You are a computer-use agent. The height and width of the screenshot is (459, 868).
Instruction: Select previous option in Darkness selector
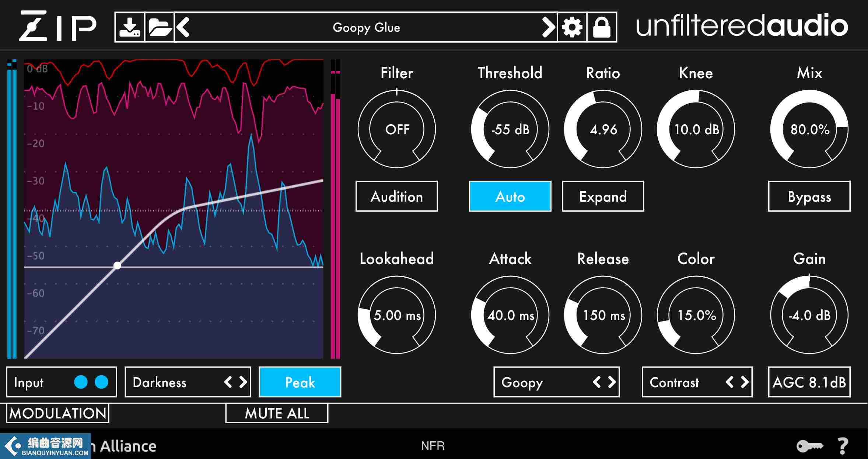228,382
